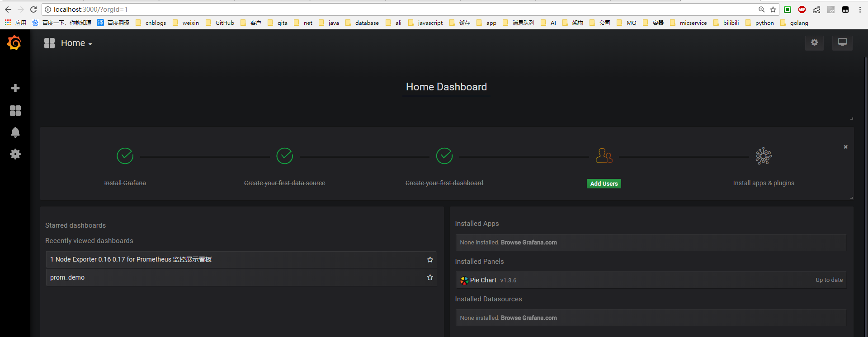Open the MQ bookmark folder

(x=627, y=23)
